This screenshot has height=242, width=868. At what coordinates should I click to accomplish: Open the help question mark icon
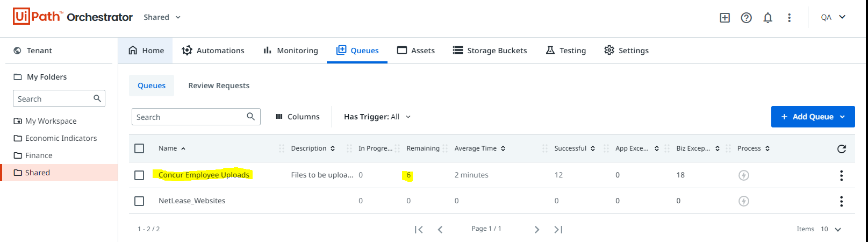[746, 18]
